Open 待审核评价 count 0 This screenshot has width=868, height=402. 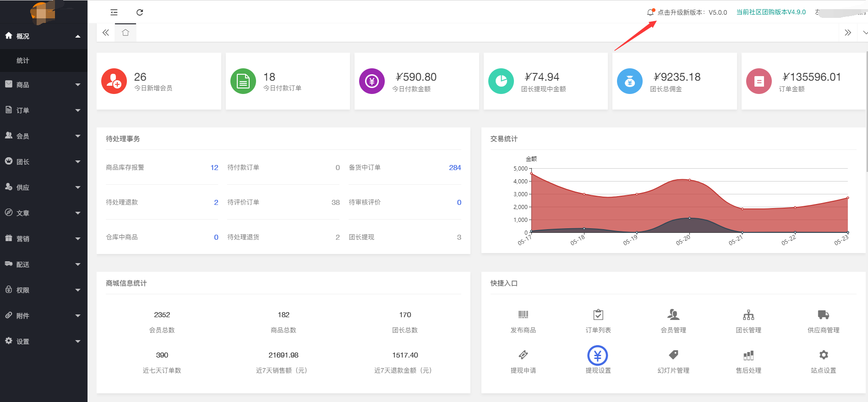click(459, 203)
